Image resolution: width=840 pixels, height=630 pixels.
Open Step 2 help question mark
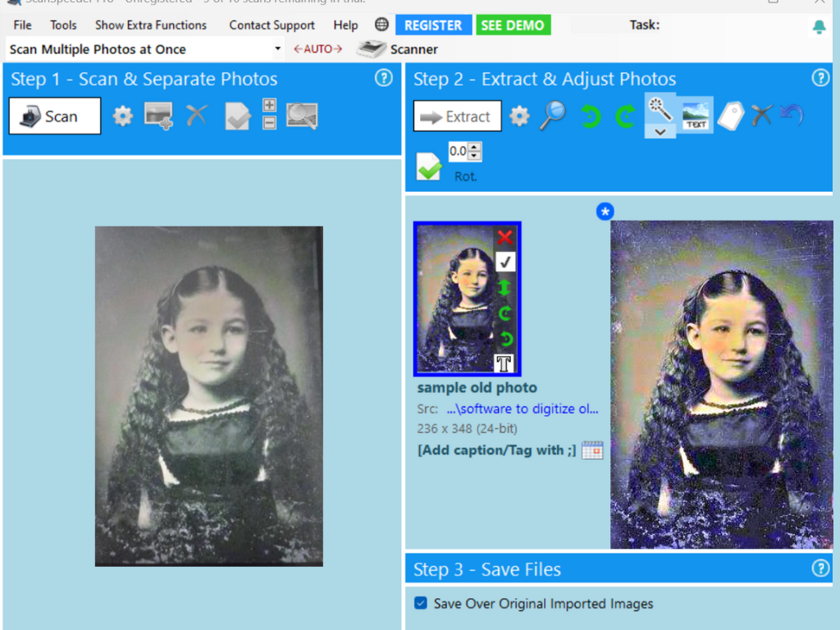tap(820, 78)
